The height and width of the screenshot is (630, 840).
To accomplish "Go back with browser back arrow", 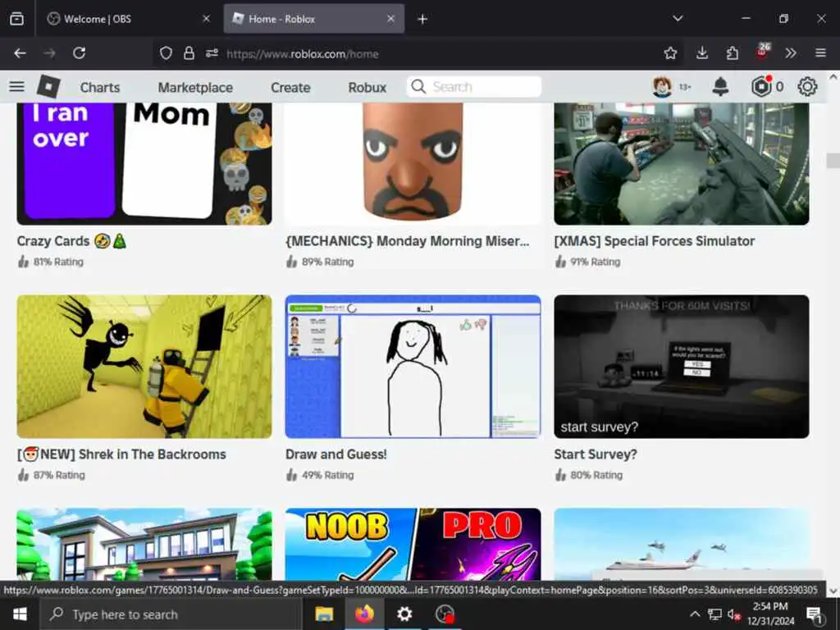I will click(20, 53).
